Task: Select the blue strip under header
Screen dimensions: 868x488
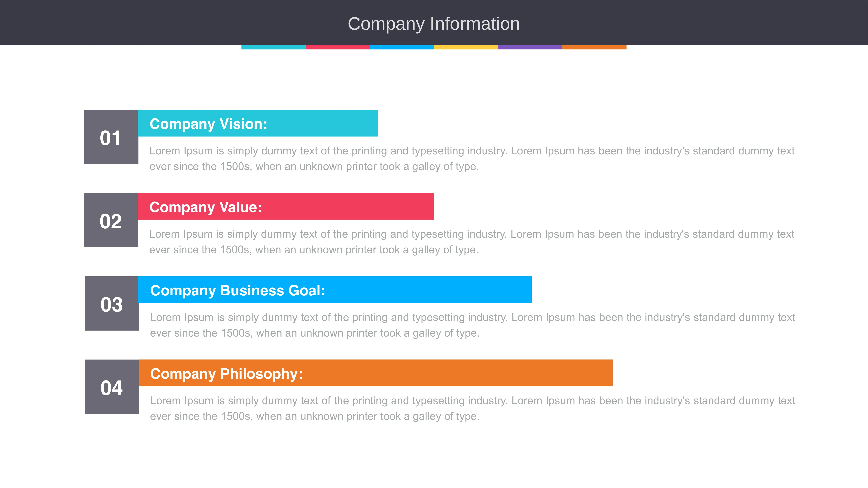Action: (x=402, y=47)
